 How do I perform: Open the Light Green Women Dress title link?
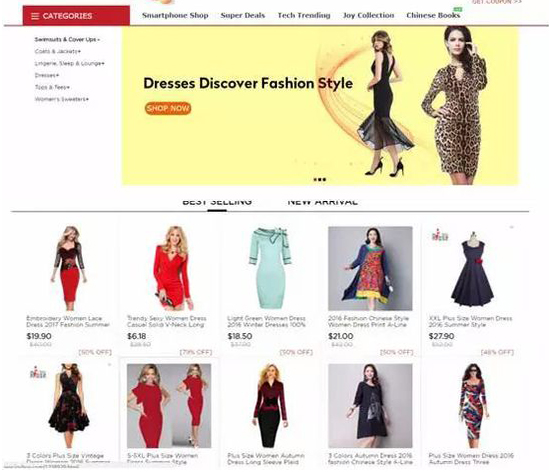pos(266,321)
